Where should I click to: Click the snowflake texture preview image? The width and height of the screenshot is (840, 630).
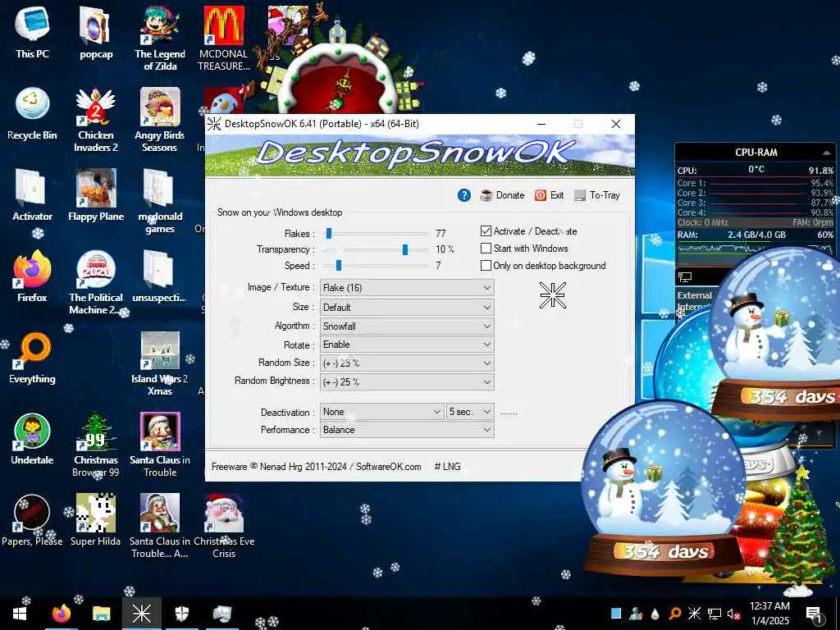click(552, 294)
